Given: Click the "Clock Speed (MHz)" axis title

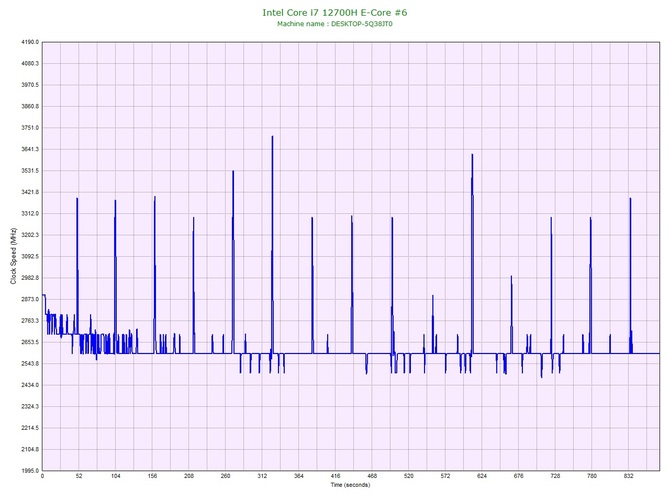Looking at the screenshot, I should click(x=14, y=256).
